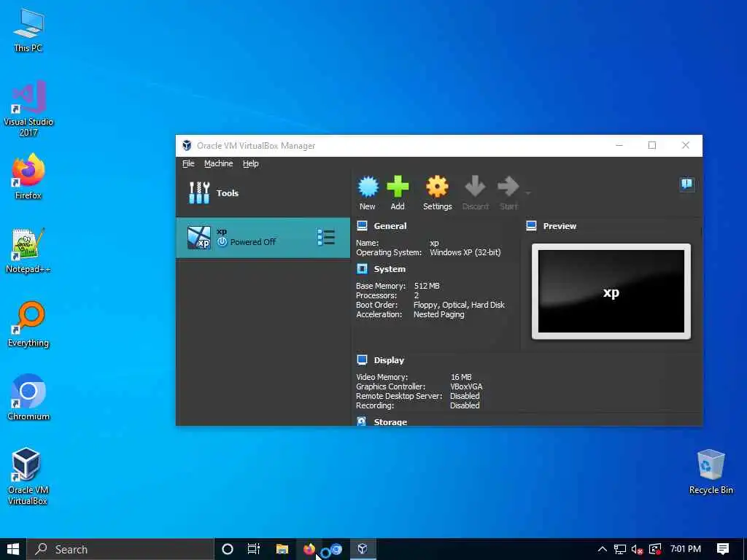Screen dimensions: 747x560
Task: Open the xp machine list menu icon
Action: click(x=326, y=237)
